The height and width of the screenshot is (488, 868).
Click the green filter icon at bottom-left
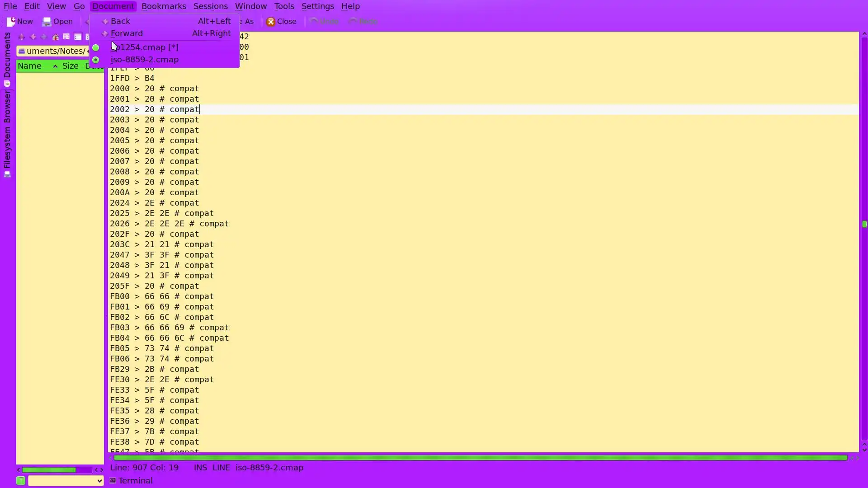pyautogui.click(x=21, y=481)
